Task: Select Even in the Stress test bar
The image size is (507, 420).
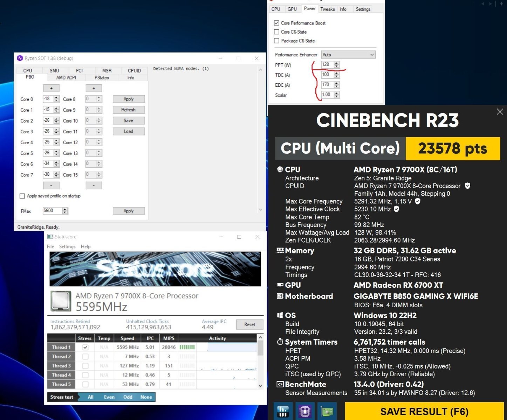Action: pyautogui.click(x=109, y=397)
